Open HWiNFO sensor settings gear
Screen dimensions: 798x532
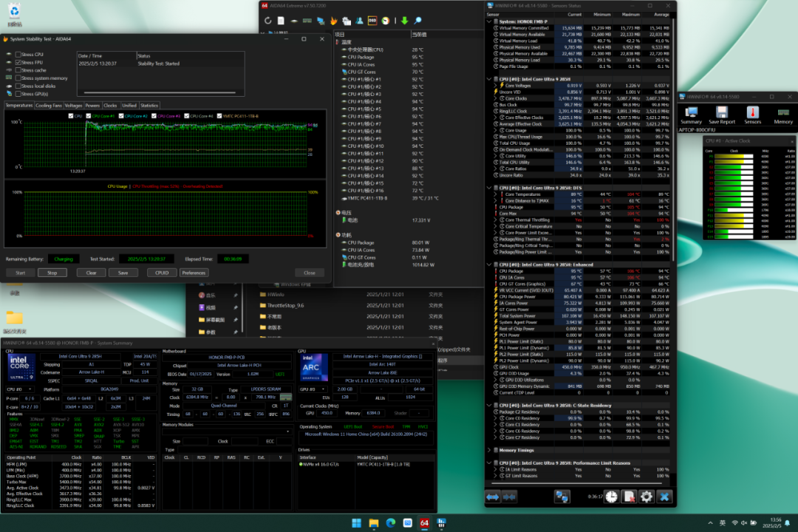coord(647,497)
